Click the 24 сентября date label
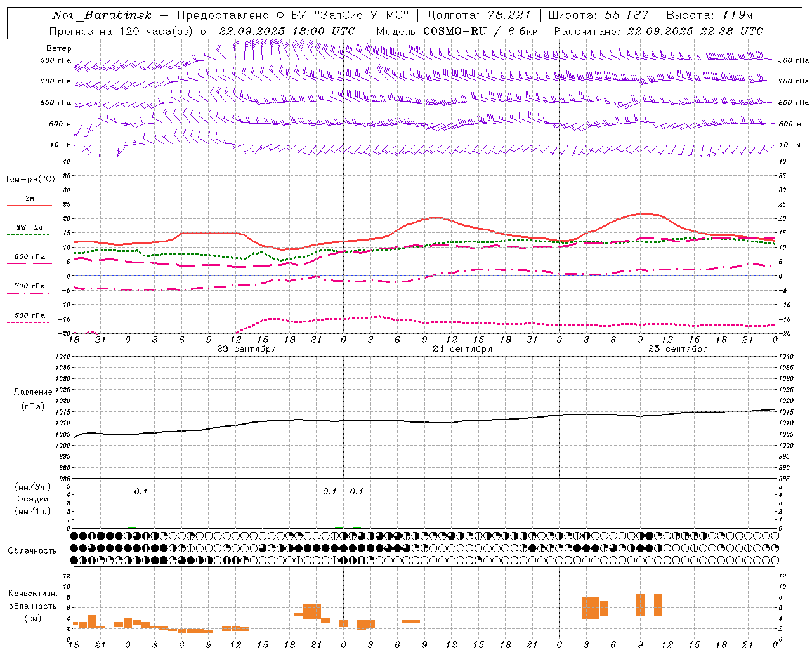 tap(462, 349)
